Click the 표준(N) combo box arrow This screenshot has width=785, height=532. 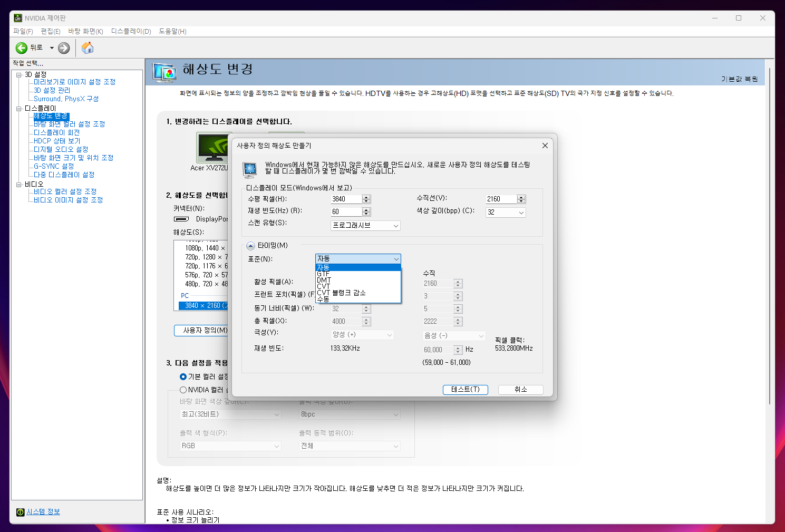396,259
